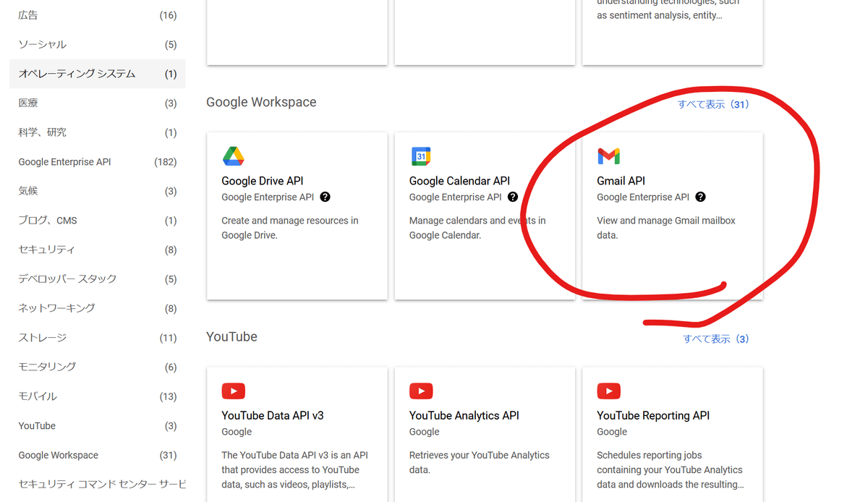This screenshot has width=868, height=502.
Task: Filter by Google Enterprise API category
Action: pyautogui.click(x=98, y=162)
